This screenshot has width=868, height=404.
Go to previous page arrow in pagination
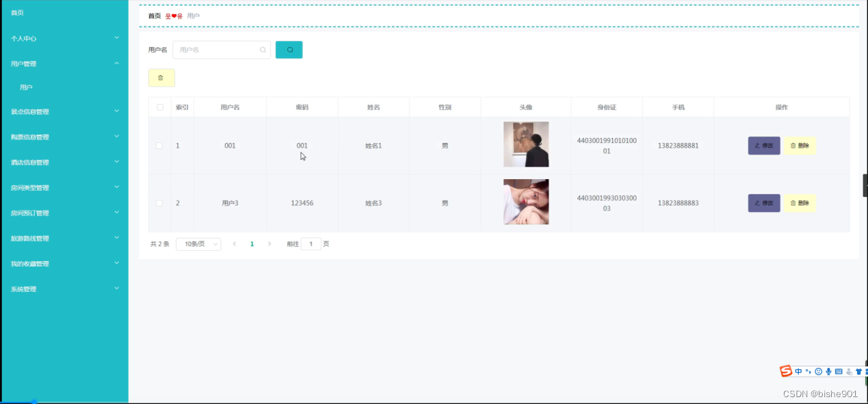point(235,244)
